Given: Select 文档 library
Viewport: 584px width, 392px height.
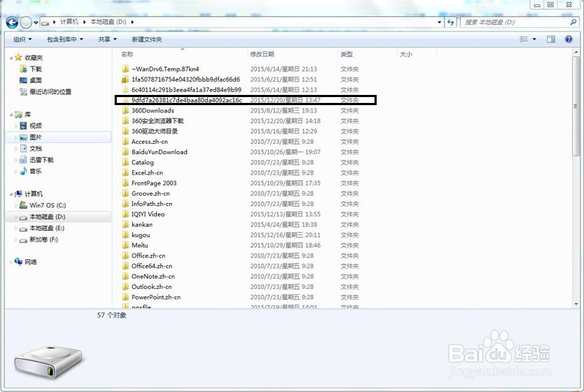Looking at the screenshot, I should 36,148.
